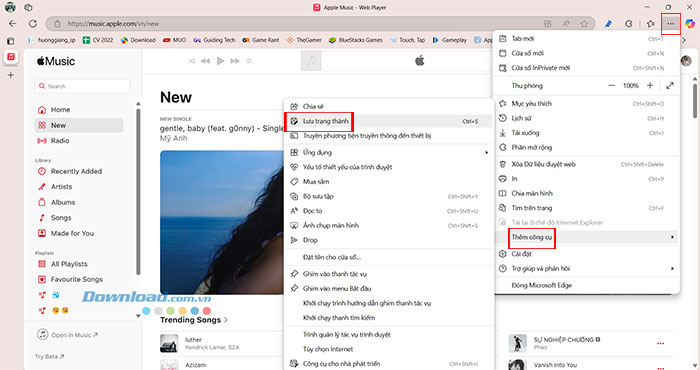The image size is (700, 370).
Task: Go to previous track button
Action: [205, 61]
